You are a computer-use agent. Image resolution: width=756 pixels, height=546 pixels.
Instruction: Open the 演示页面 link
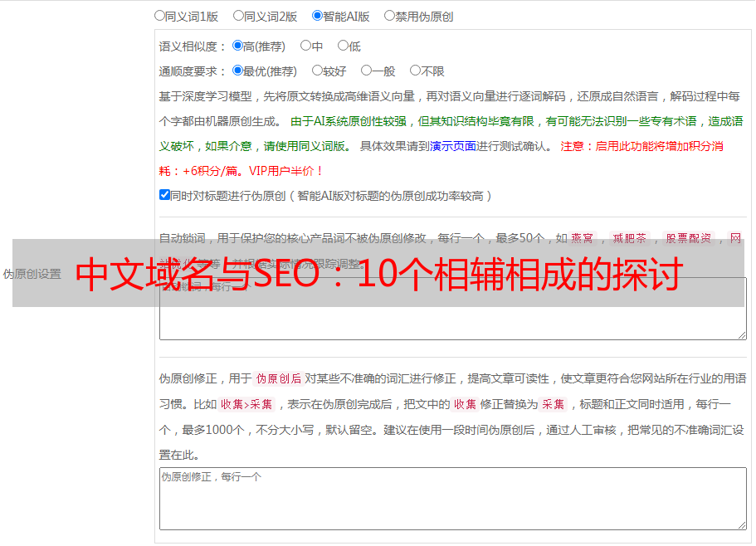pyautogui.click(x=453, y=146)
